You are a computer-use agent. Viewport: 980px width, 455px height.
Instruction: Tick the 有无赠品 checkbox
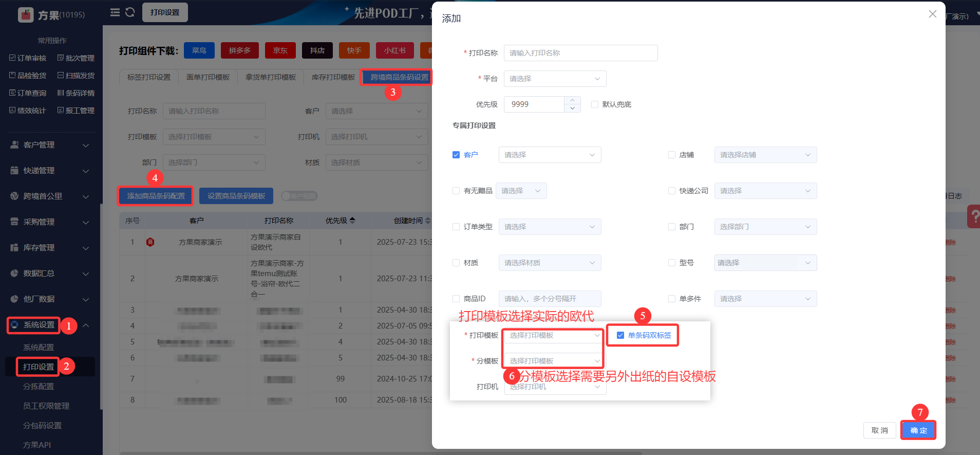coord(456,191)
